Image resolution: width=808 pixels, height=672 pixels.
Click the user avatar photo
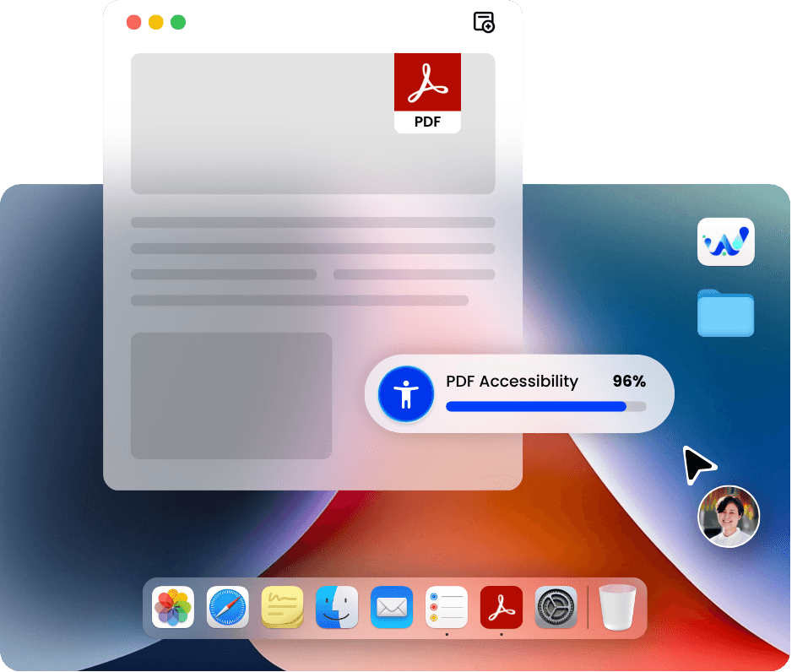pyautogui.click(x=729, y=517)
